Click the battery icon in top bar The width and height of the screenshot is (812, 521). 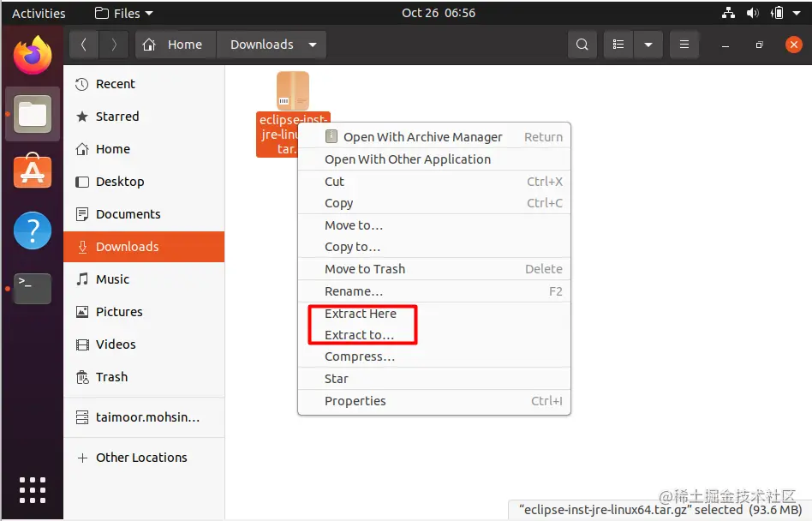pos(777,13)
